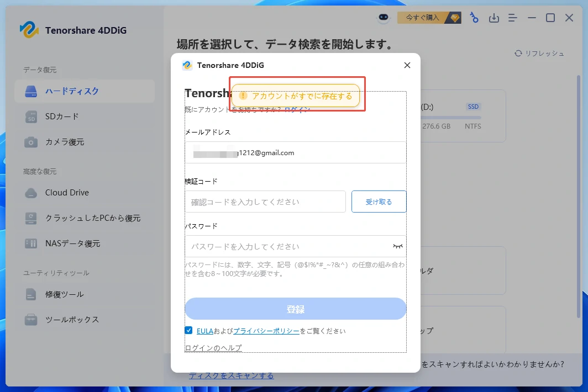Click the toolbox briefcase icon
588x392 pixels.
(x=31, y=320)
